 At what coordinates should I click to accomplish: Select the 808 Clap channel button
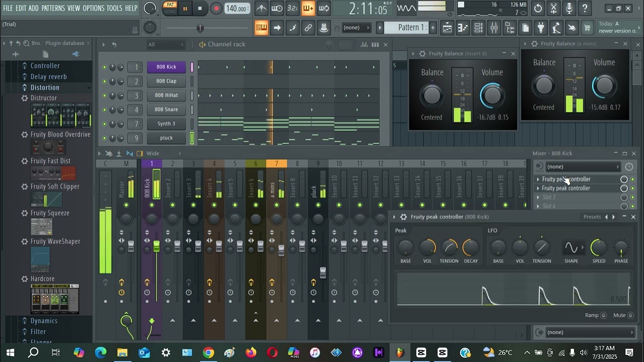coord(166,81)
